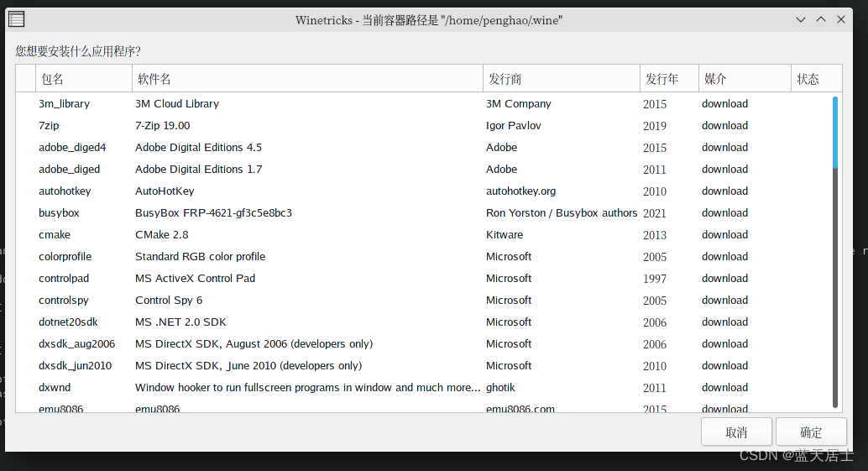Click release year 1997 for controlpad

(x=654, y=279)
